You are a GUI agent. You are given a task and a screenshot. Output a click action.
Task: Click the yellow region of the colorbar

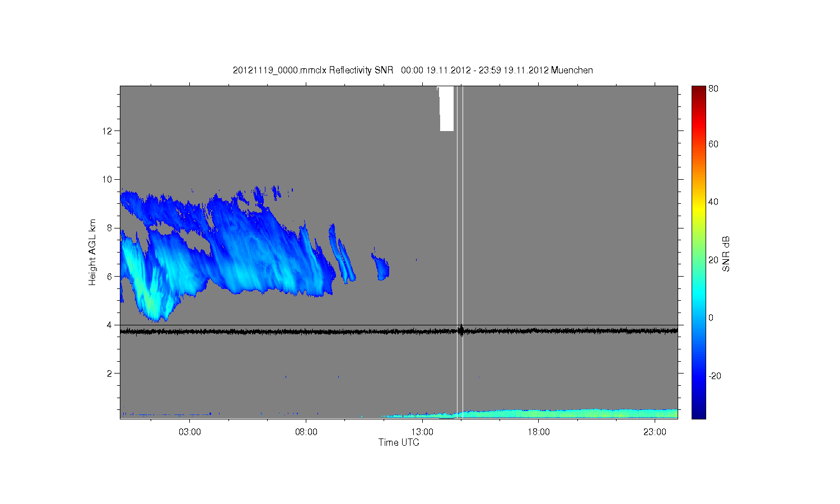point(698,210)
